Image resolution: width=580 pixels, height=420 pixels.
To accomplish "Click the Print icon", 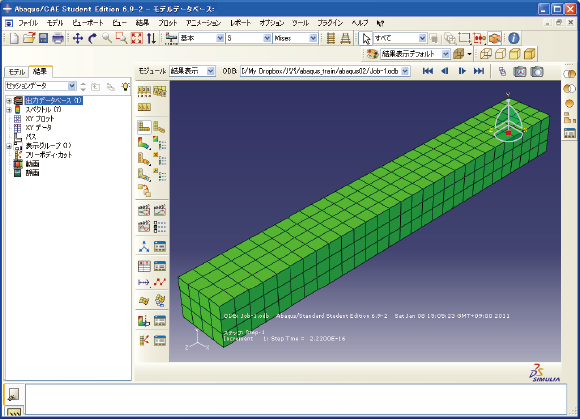I will 58,38.
